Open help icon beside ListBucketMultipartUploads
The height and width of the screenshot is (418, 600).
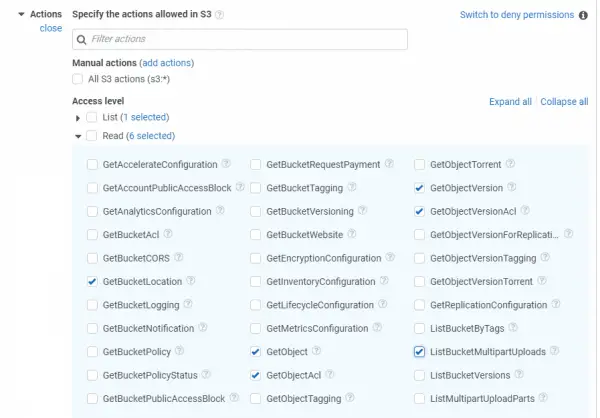554,351
